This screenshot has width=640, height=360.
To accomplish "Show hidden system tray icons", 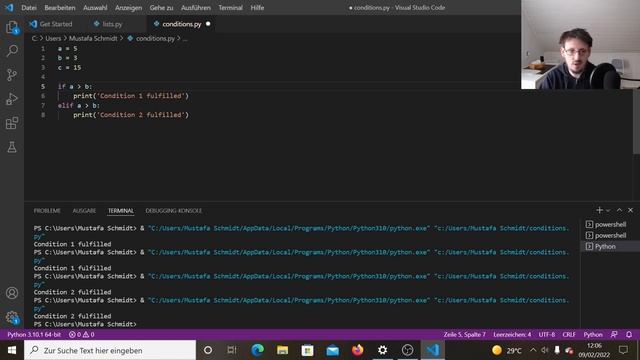I will [533, 350].
